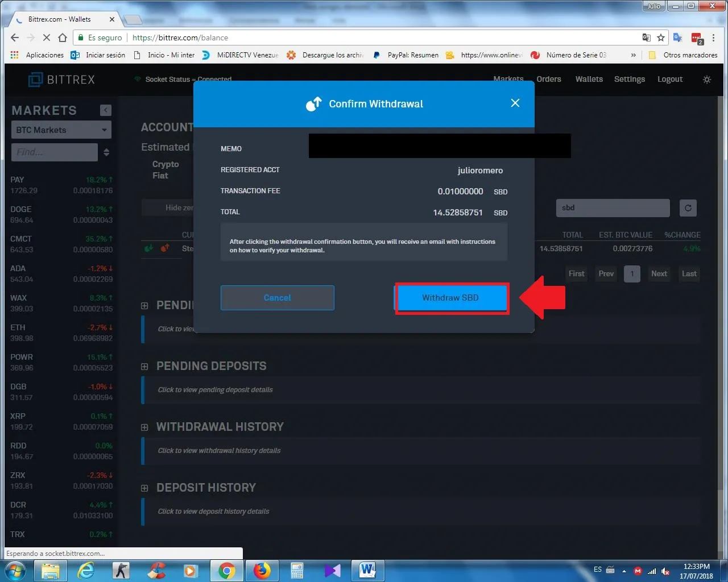Screen dimensions: 728x582
Task: Confirm with the Withdraw SBD button
Action: 450,298
